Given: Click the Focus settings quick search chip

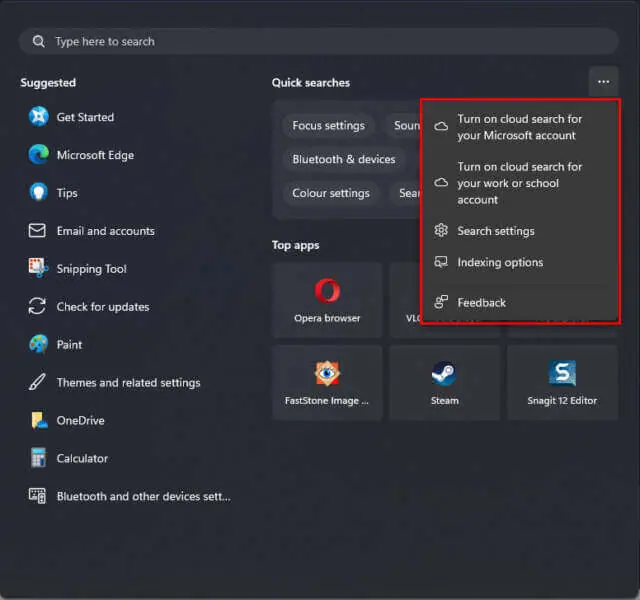Looking at the screenshot, I should [x=329, y=125].
